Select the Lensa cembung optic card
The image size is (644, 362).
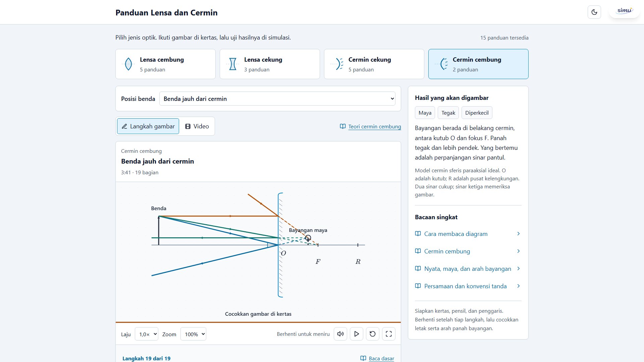coord(165,64)
